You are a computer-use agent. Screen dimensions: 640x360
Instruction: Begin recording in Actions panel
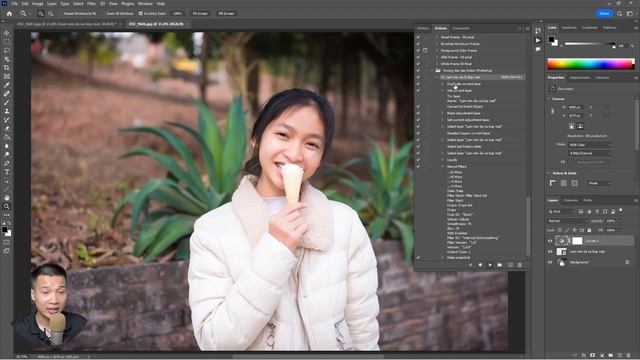pyautogui.click(x=480, y=265)
